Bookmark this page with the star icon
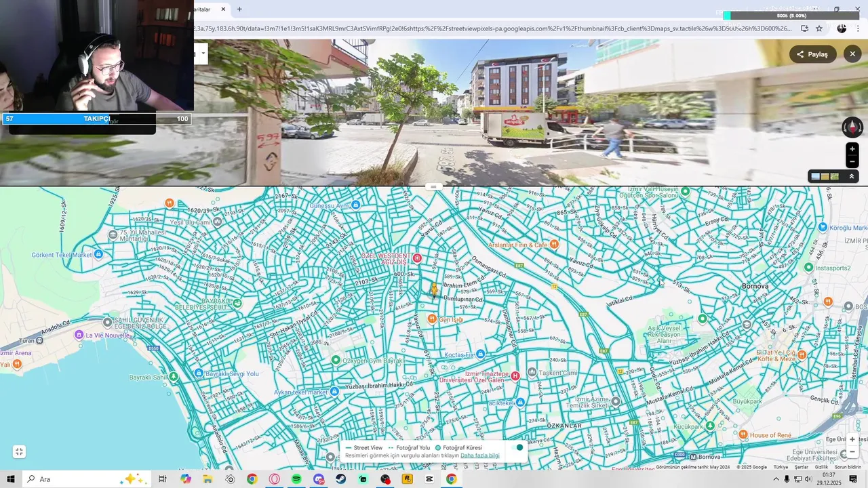This screenshot has height=488, width=868. (819, 28)
